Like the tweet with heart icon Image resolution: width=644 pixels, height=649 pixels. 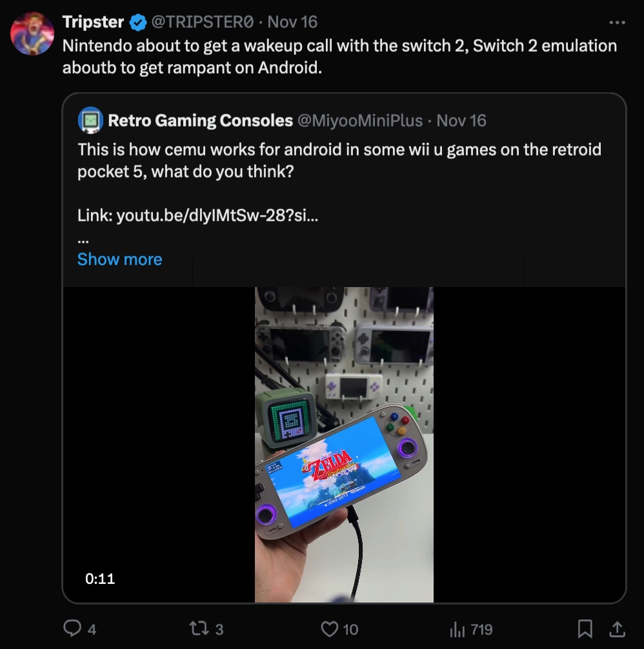(329, 628)
